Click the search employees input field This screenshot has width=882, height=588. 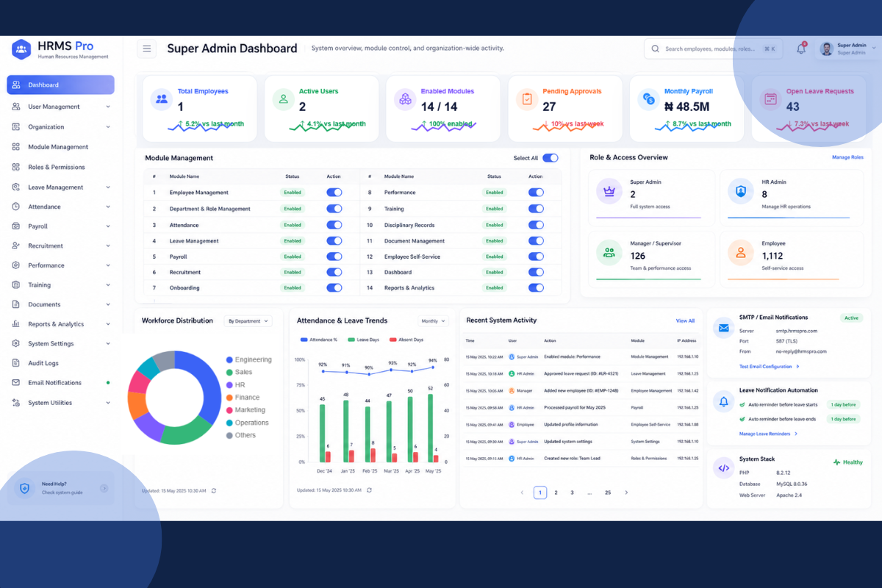pos(714,49)
